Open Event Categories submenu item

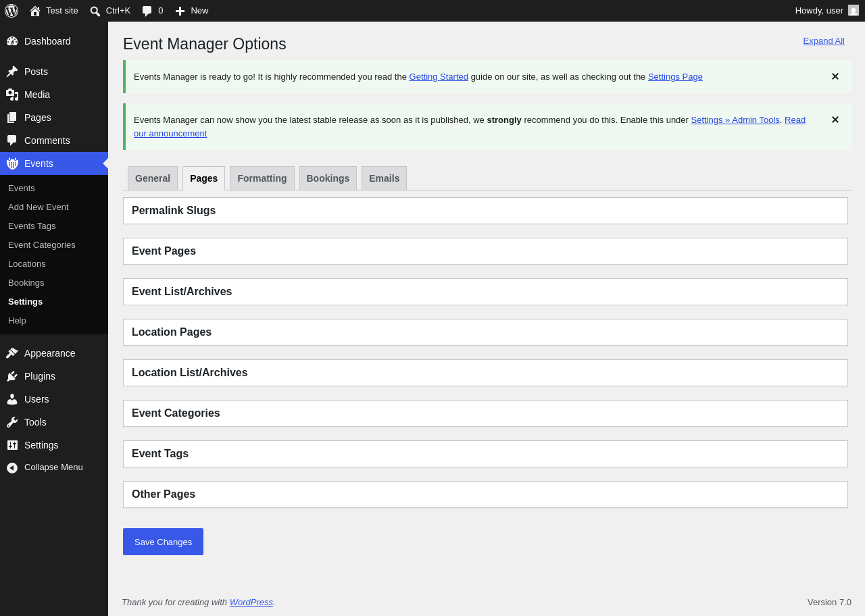tap(42, 245)
